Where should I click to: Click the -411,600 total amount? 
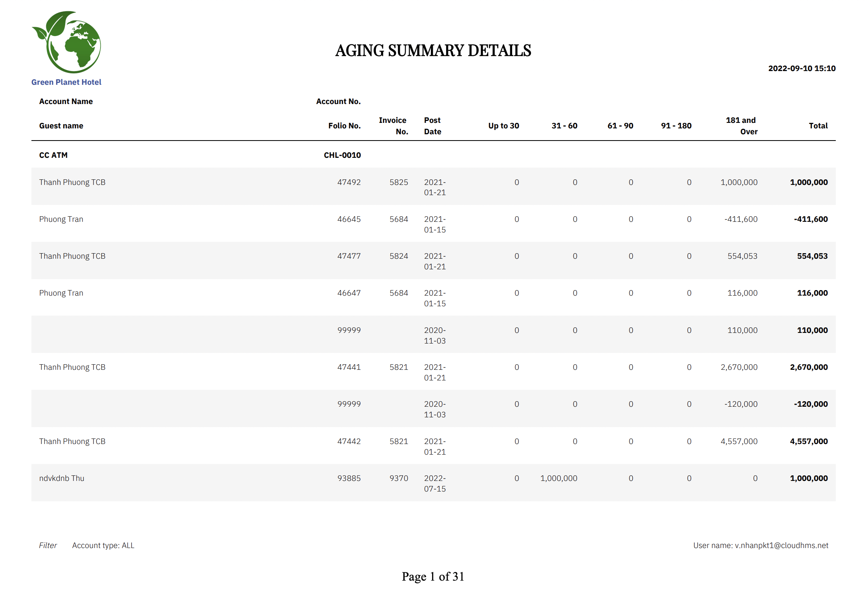[x=811, y=219]
